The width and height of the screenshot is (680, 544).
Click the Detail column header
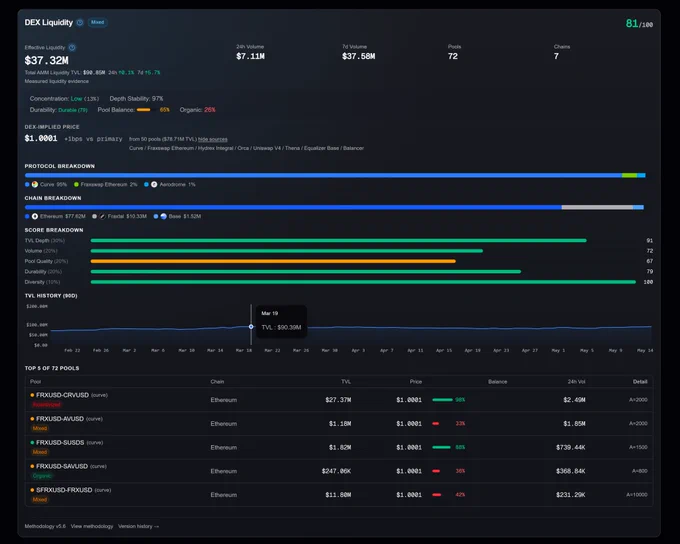640,382
